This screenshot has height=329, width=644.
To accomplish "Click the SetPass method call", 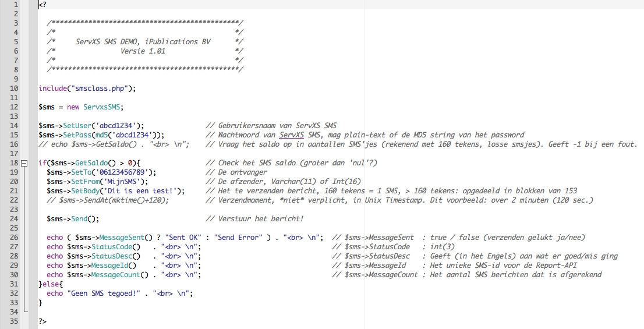I will pos(101,135).
